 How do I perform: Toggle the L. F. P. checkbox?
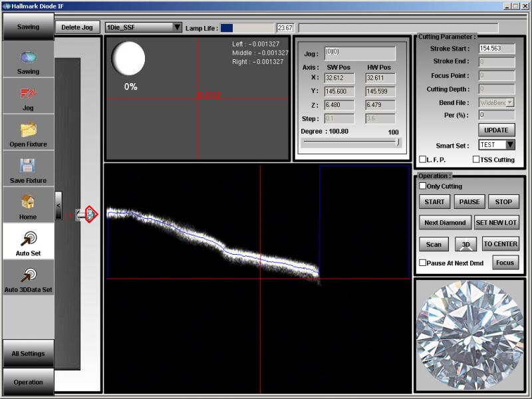click(x=423, y=160)
